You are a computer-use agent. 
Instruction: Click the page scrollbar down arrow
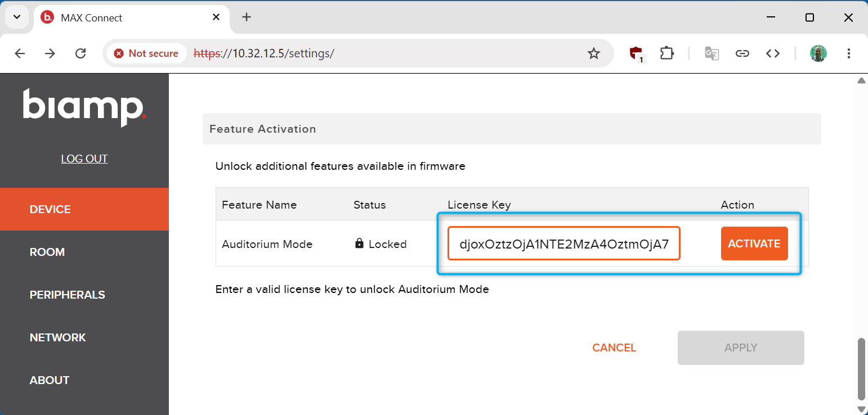pos(861,409)
